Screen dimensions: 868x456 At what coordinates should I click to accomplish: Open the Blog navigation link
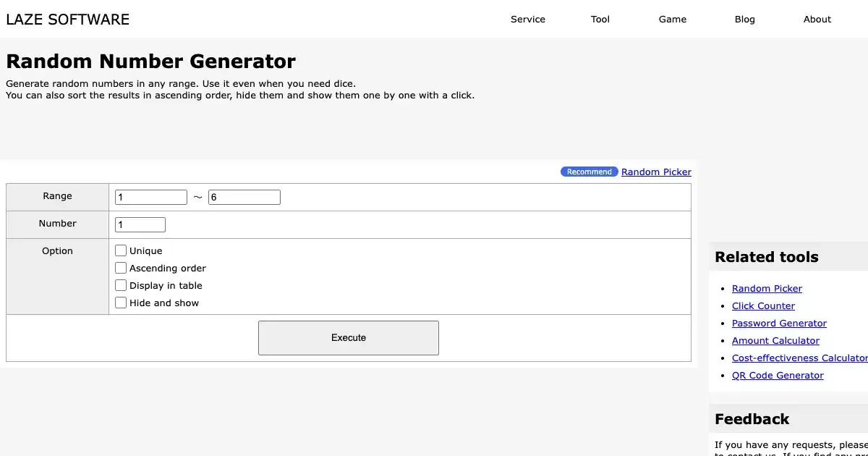745,20
